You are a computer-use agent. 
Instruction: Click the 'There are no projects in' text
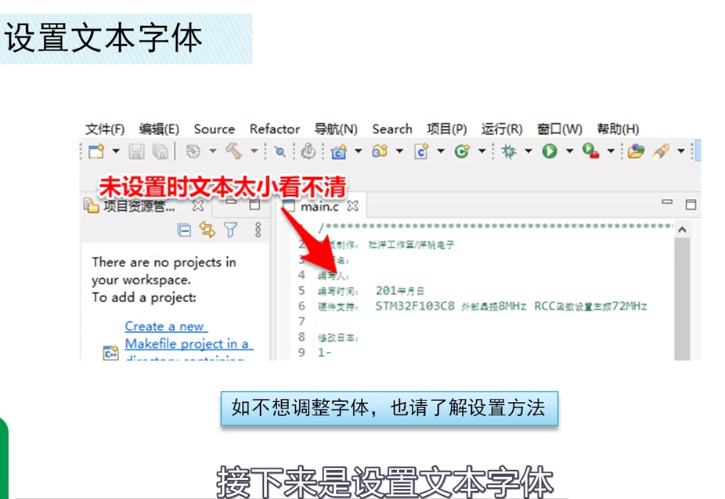coord(164,262)
